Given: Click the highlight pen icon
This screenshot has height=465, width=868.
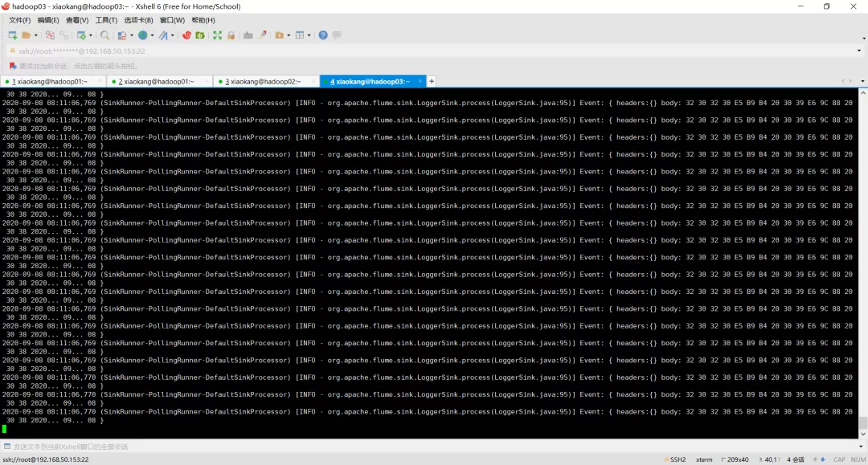Looking at the screenshot, I should pyautogui.click(x=262, y=35).
